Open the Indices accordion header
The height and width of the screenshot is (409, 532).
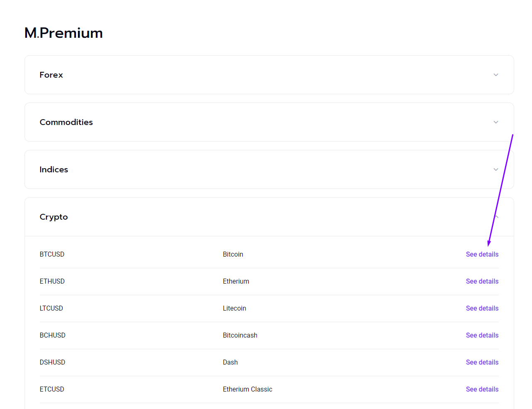pos(269,169)
